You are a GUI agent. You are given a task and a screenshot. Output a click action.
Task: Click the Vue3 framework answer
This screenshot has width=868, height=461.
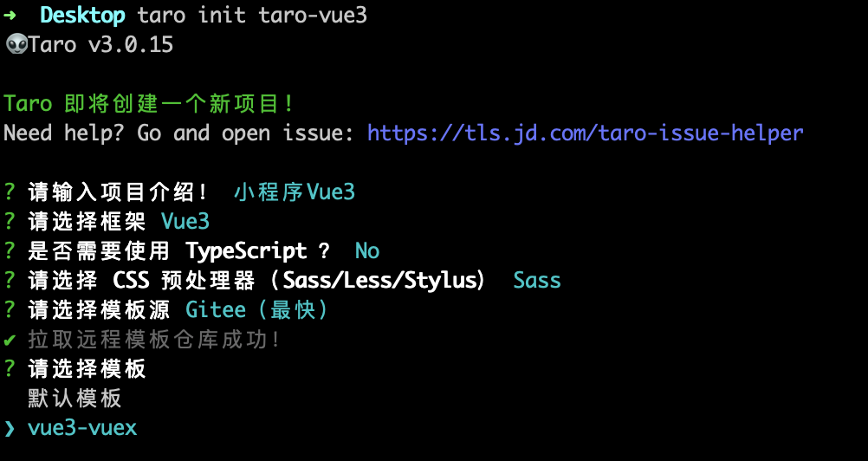click(x=185, y=222)
